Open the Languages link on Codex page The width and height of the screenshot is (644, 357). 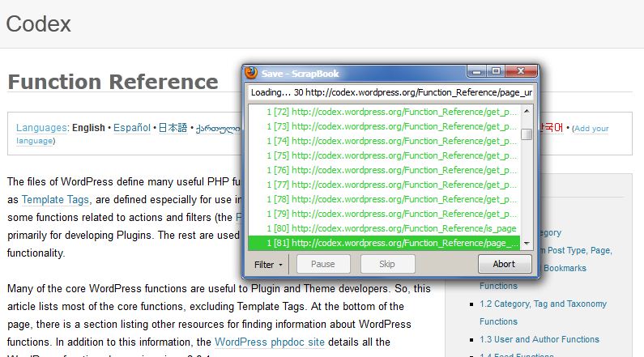click(41, 128)
